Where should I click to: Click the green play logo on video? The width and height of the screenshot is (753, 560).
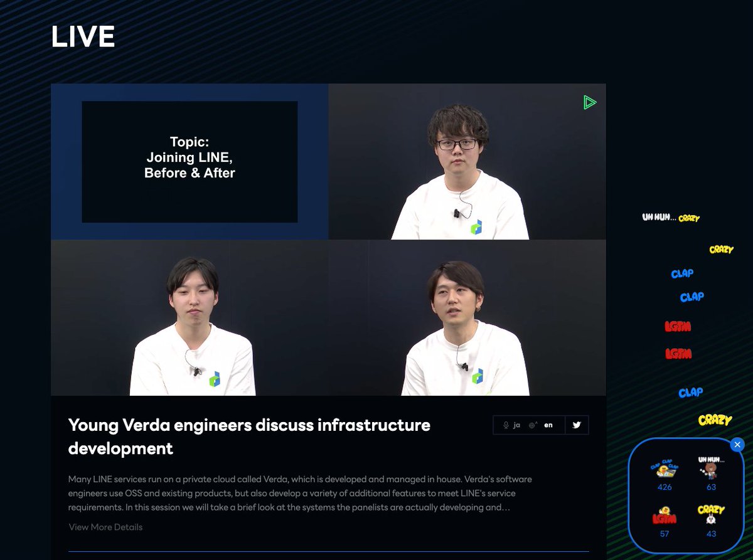[x=589, y=102]
